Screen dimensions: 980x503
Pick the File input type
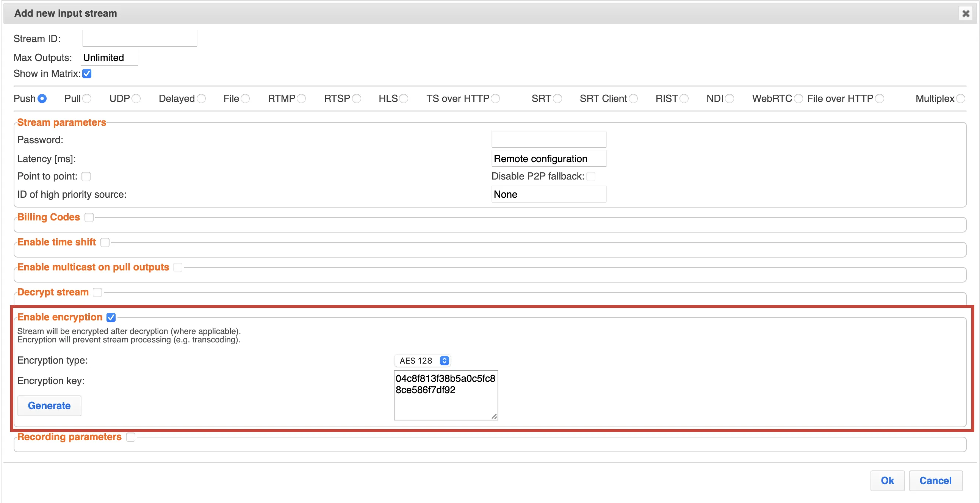click(246, 99)
